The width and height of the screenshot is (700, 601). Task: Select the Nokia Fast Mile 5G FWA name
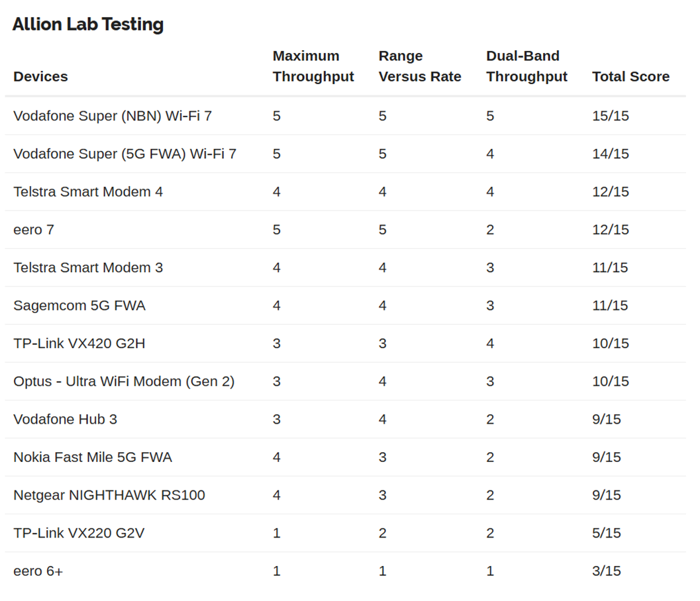pyautogui.click(x=93, y=457)
